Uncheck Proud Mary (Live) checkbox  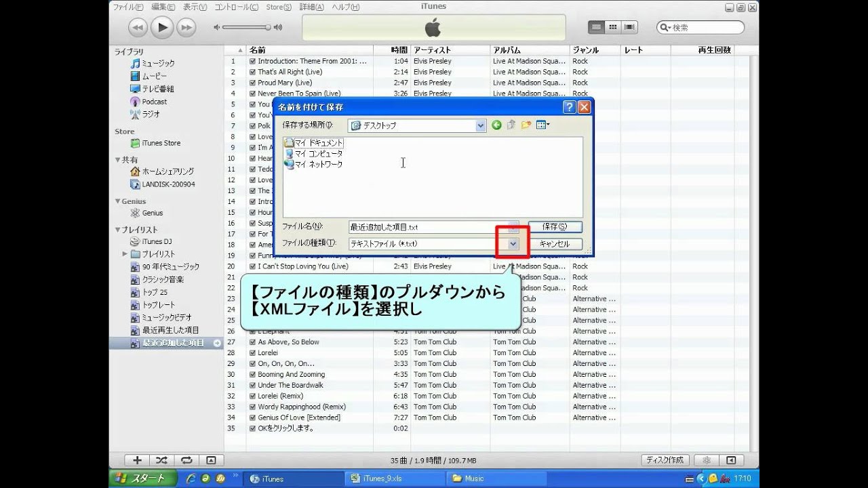(x=252, y=83)
